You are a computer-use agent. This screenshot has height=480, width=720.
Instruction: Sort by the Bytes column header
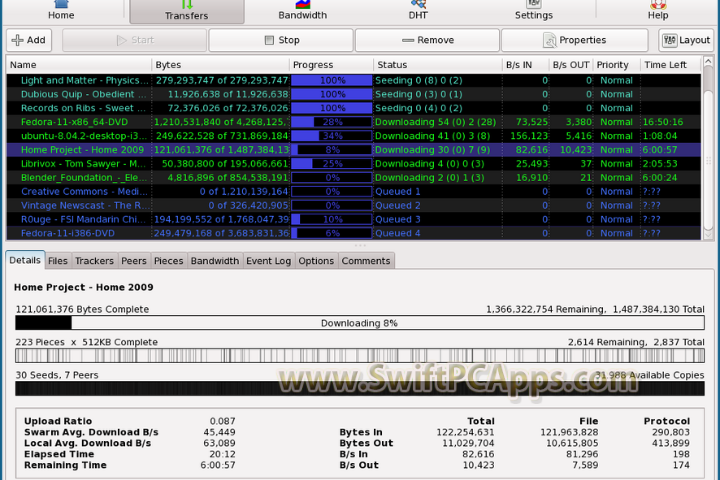220,65
